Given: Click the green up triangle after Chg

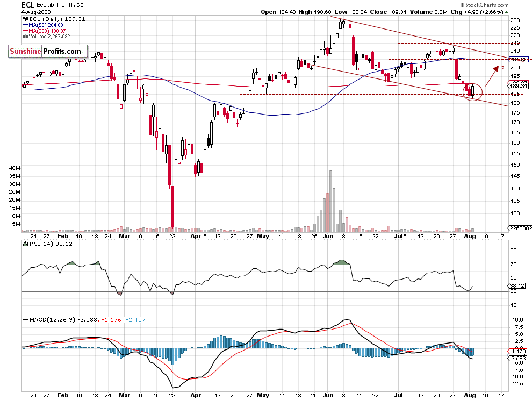Looking at the screenshot, I should [507, 12].
